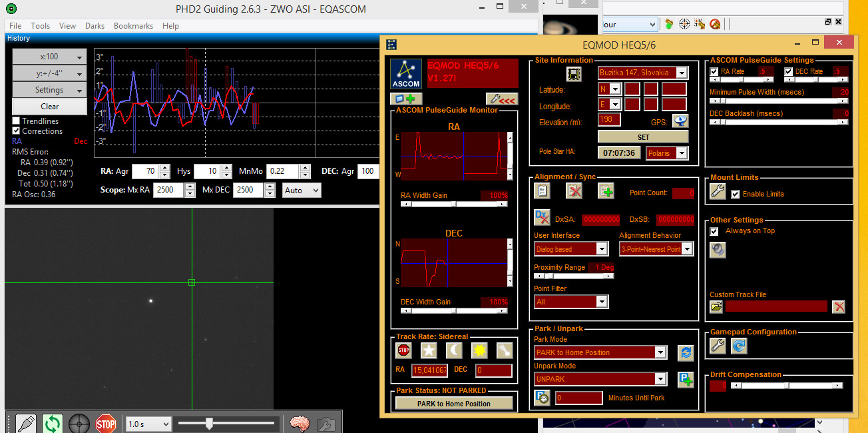
Task: Open Polaris pole star dropdown
Action: coord(666,153)
